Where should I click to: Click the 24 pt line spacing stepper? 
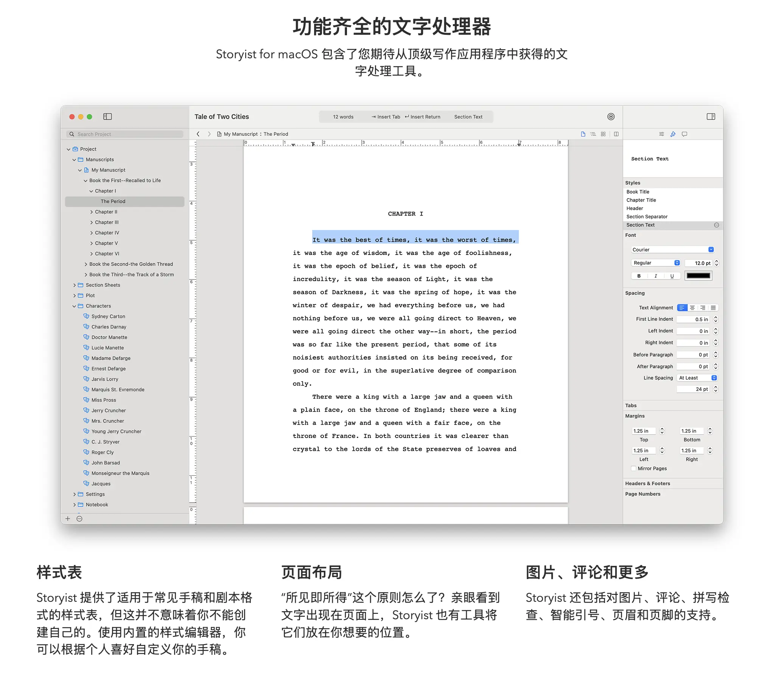pyautogui.click(x=716, y=389)
